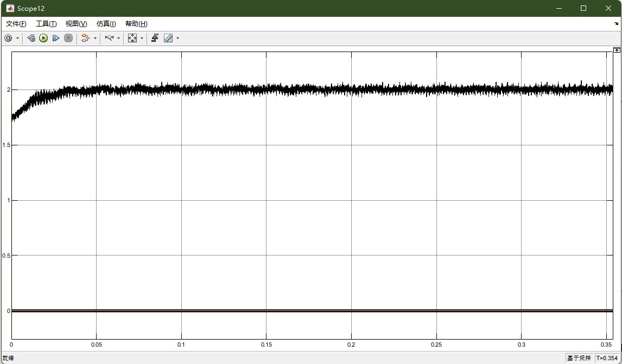
Task: Click the 基于采样 status label
Action: tap(579, 358)
